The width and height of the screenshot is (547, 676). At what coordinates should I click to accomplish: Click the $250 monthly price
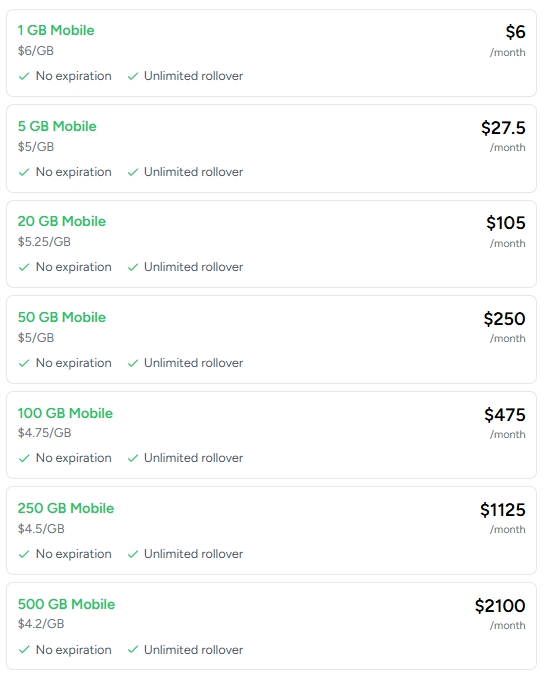tap(504, 319)
